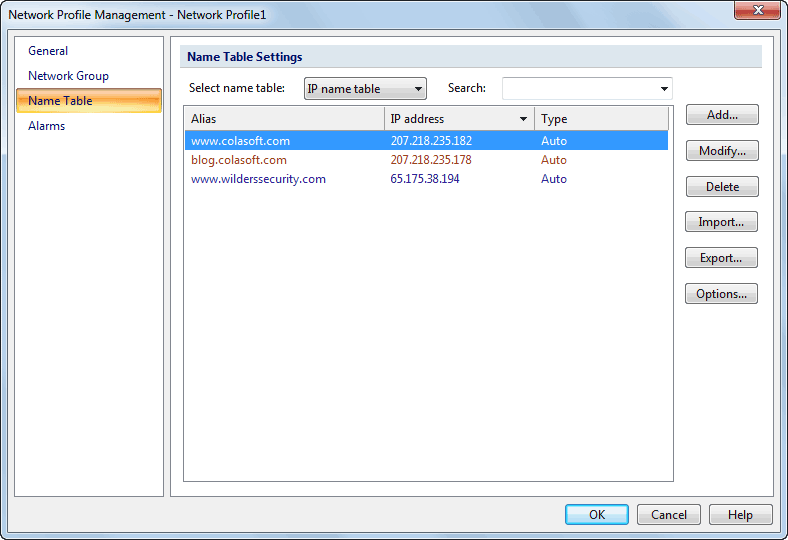Sort by the Alias column header
Viewport: 788px width, 540px height.
pyautogui.click(x=284, y=119)
